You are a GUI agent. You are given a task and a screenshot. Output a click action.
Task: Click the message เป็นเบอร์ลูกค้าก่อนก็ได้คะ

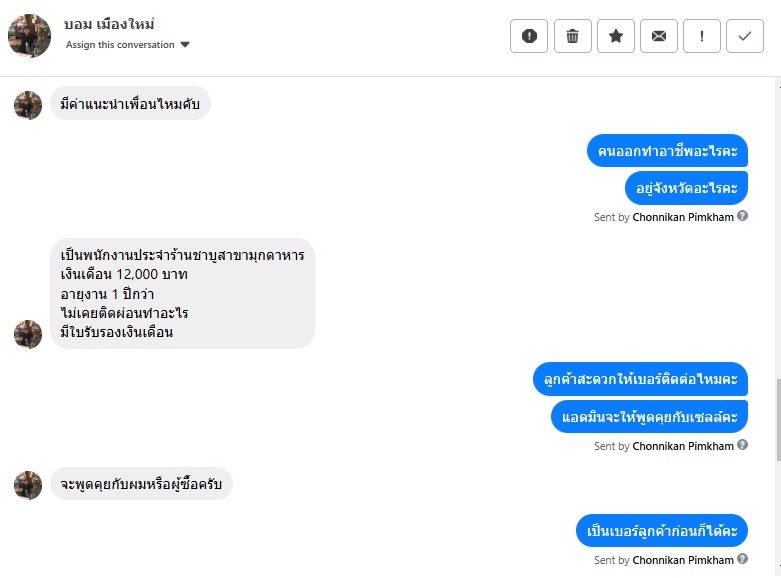point(662,531)
